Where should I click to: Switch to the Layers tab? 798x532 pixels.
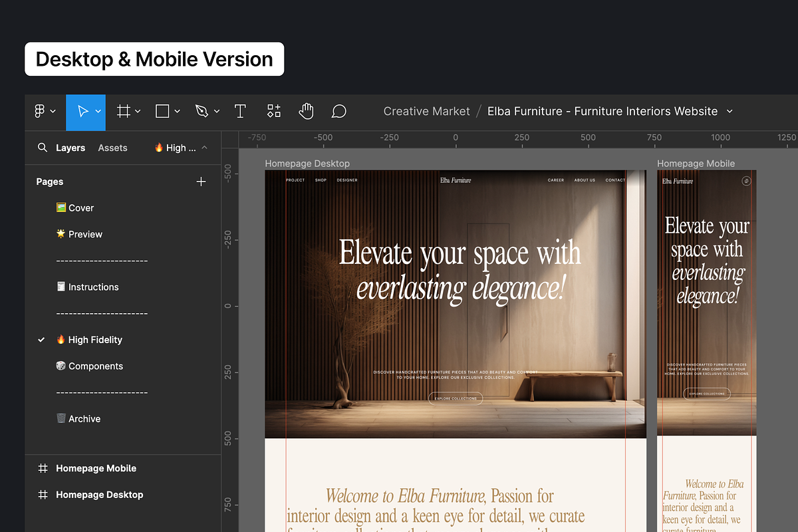point(70,148)
